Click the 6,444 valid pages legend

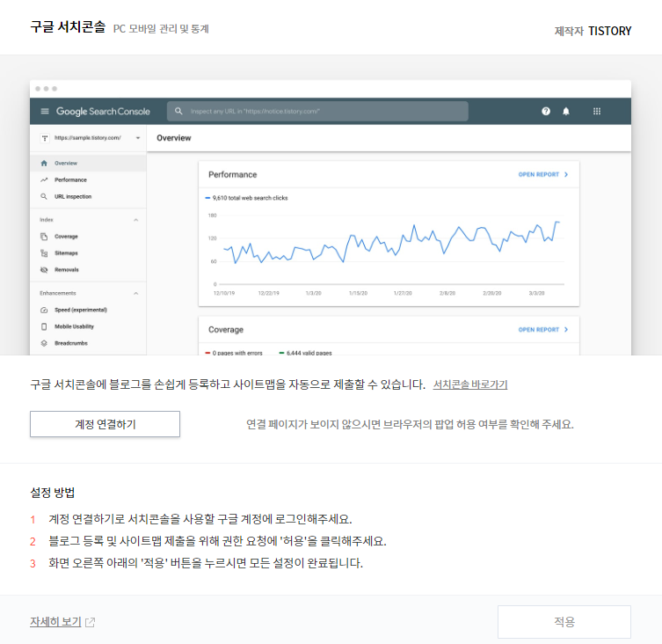click(306, 353)
